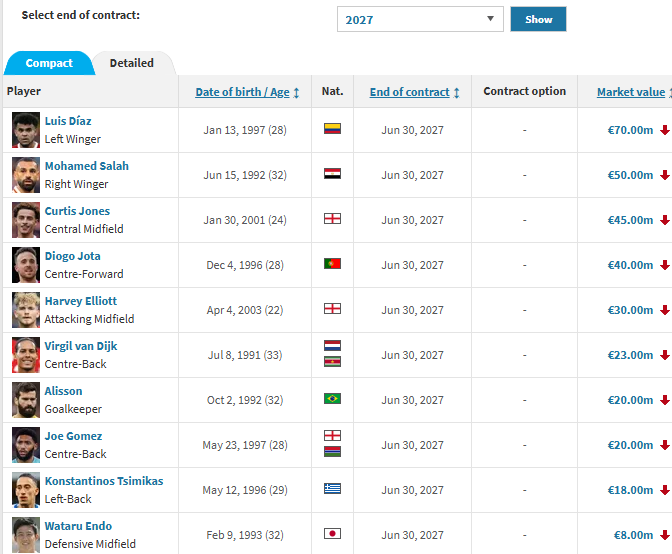The image size is (672, 554).
Task: Click Alisson market value €20.00m
Action: click(630, 400)
